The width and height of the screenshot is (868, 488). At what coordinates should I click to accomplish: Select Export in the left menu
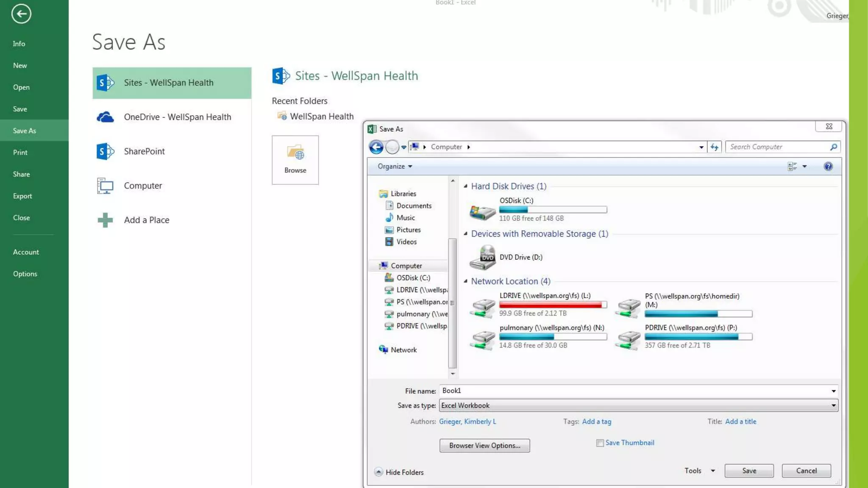22,196
